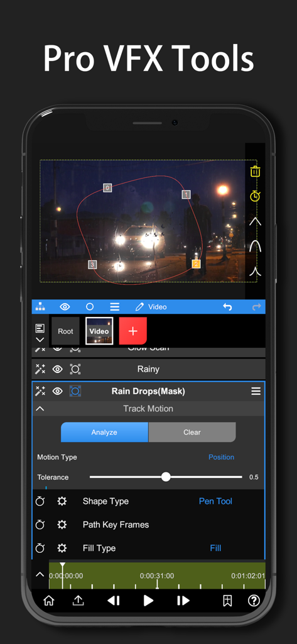Select the smooth curve point type
This screenshot has height=644, width=297.
(255, 246)
